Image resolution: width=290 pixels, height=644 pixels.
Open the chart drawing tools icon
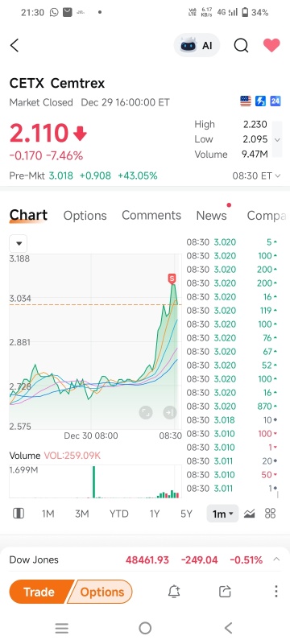pyautogui.click(x=249, y=514)
